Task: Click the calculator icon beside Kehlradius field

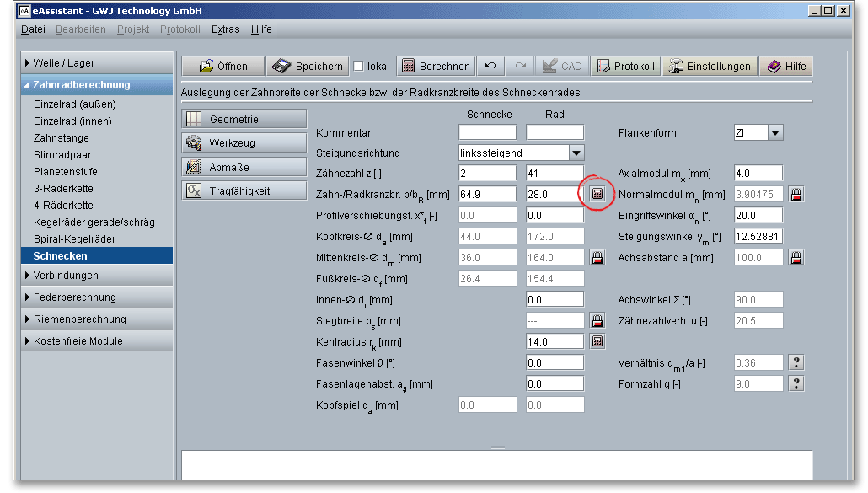Action: (x=597, y=341)
